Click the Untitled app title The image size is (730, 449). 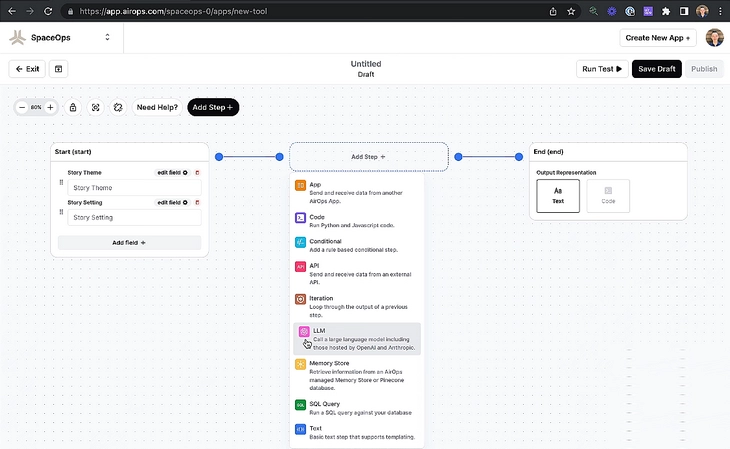click(x=365, y=64)
